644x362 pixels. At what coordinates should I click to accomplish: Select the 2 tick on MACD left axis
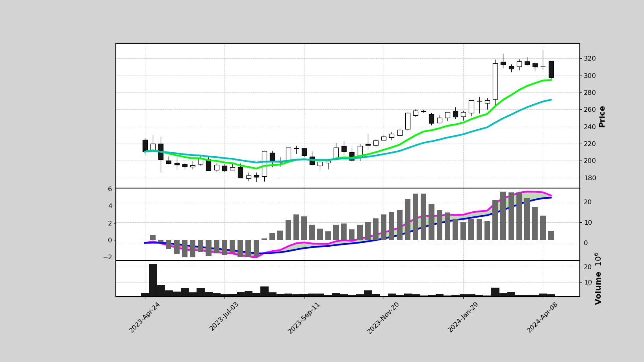coord(110,223)
